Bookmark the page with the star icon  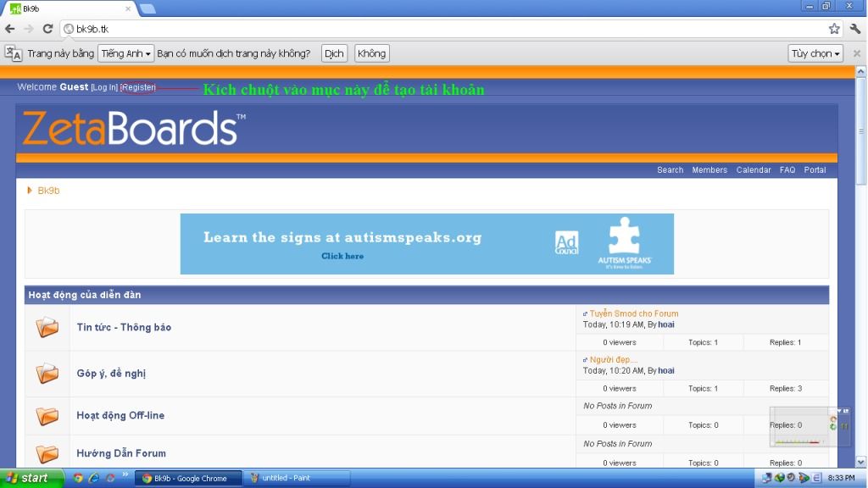point(834,29)
